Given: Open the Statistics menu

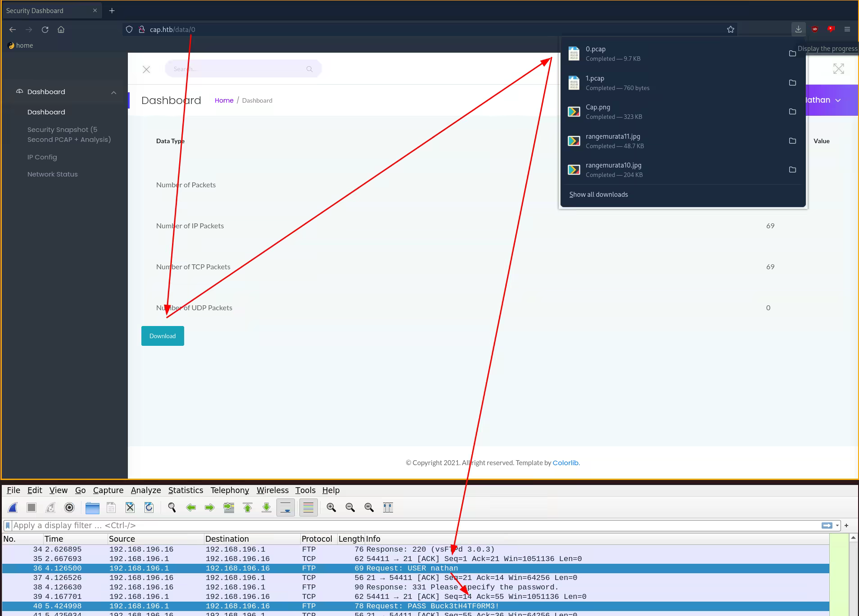Looking at the screenshot, I should [185, 490].
